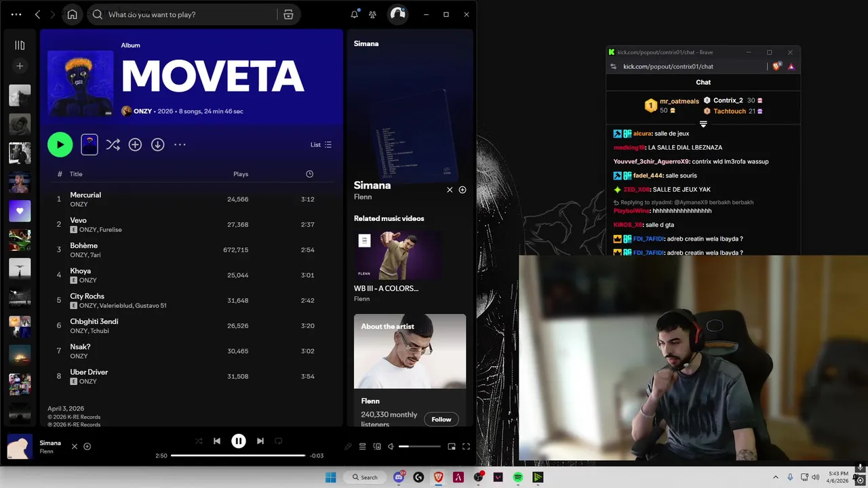The height and width of the screenshot is (488, 868).
Task: Adjust the Spotify volume slider
Action: 420,446
